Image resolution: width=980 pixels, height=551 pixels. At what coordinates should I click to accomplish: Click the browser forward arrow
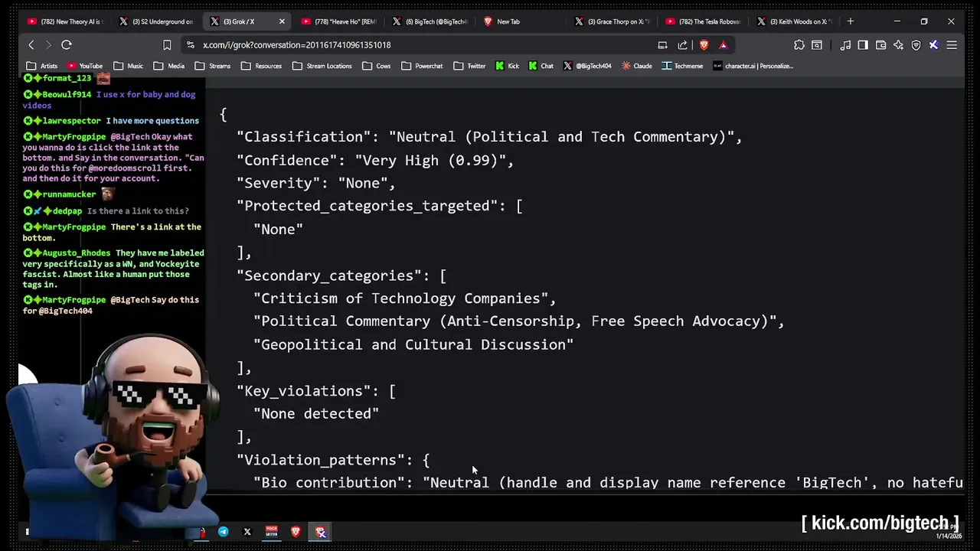pos(47,45)
